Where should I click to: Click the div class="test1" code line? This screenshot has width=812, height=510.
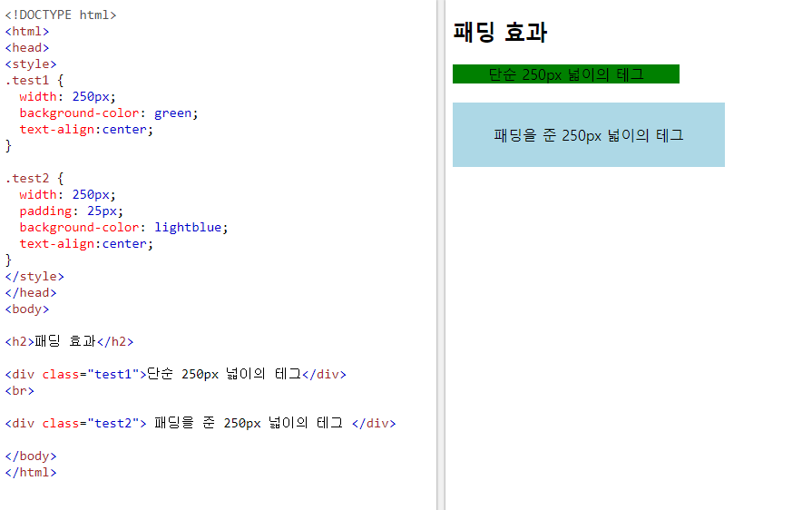(175, 375)
